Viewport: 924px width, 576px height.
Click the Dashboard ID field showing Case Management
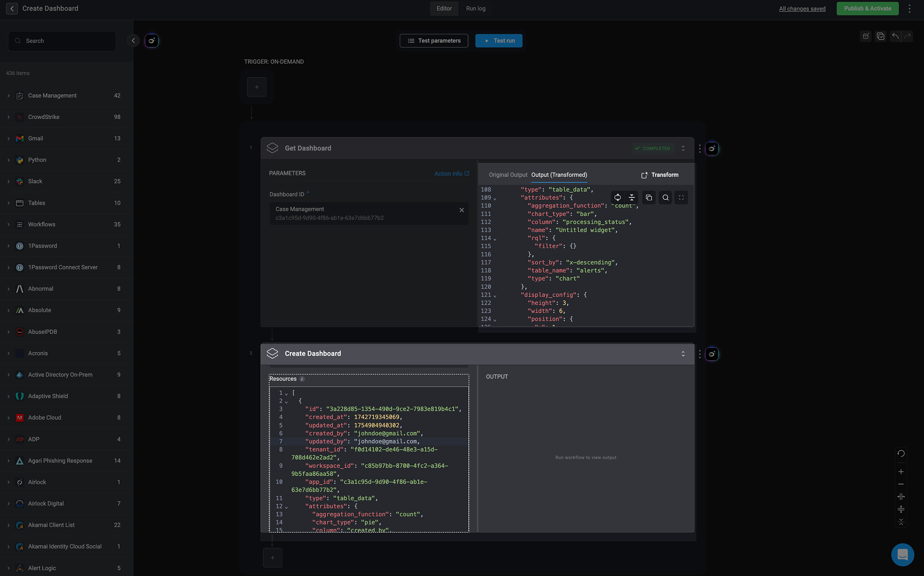369,213
